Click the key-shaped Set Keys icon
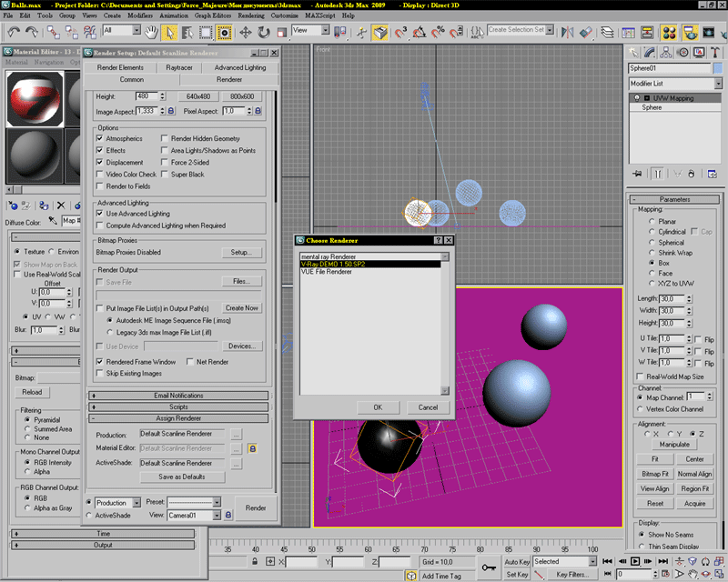 click(x=489, y=567)
